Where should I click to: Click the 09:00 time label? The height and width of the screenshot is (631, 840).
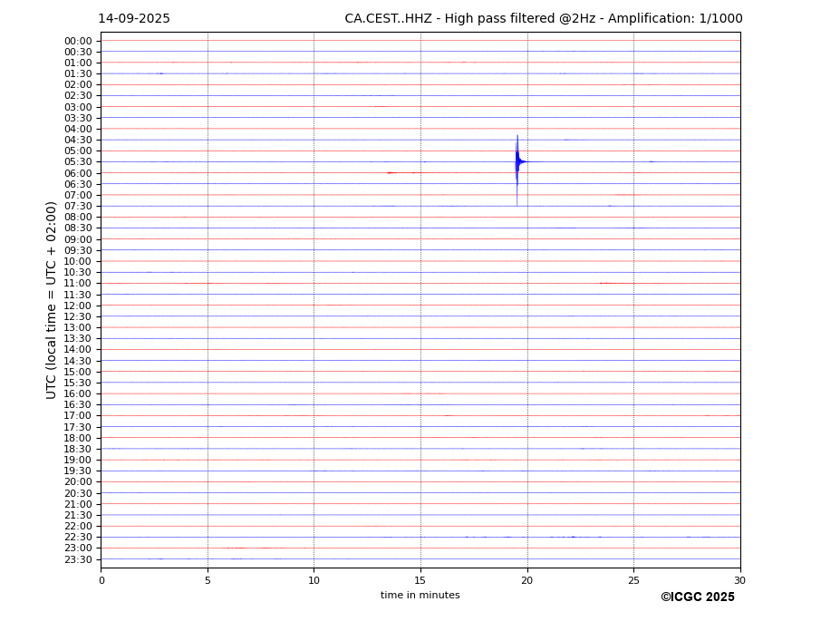pos(78,239)
